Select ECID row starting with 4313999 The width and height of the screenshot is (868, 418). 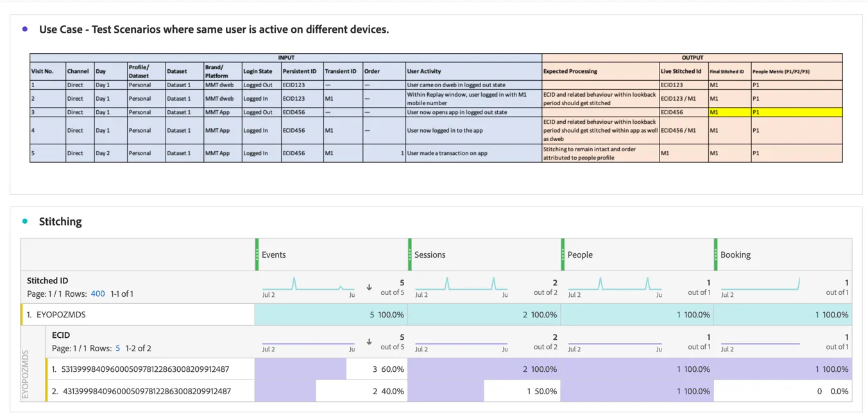click(x=150, y=391)
